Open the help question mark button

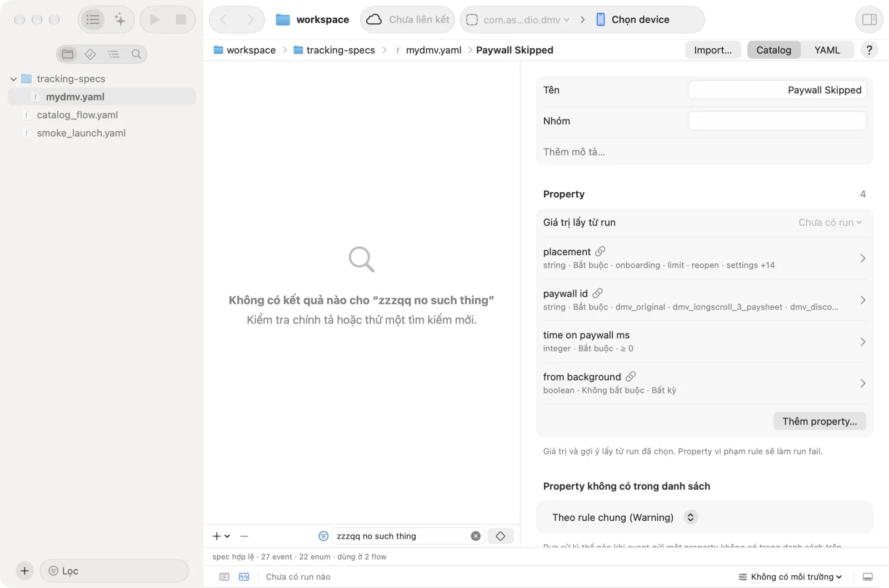click(869, 50)
